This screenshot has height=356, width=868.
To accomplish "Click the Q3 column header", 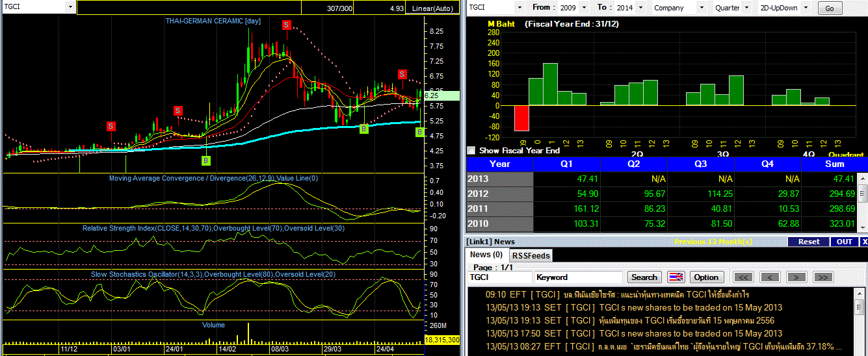I will (x=701, y=164).
